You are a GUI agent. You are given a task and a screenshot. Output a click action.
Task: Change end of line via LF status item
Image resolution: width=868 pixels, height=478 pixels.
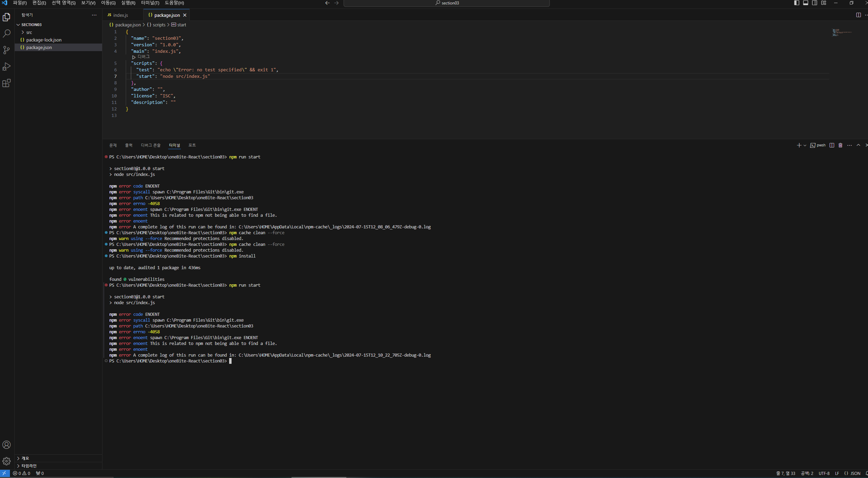click(837, 473)
